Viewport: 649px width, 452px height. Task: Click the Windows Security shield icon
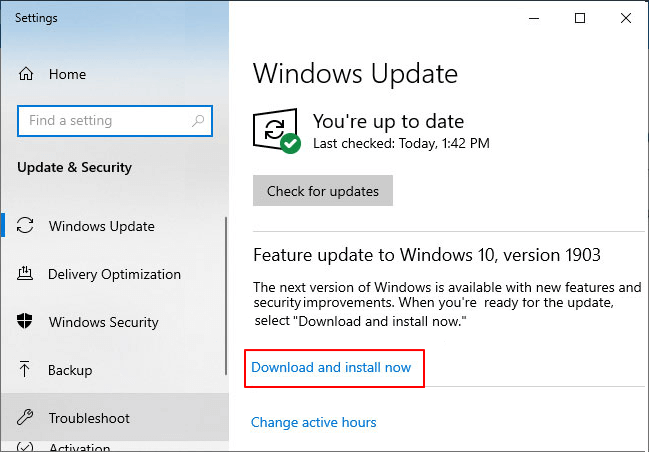click(x=26, y=322)
